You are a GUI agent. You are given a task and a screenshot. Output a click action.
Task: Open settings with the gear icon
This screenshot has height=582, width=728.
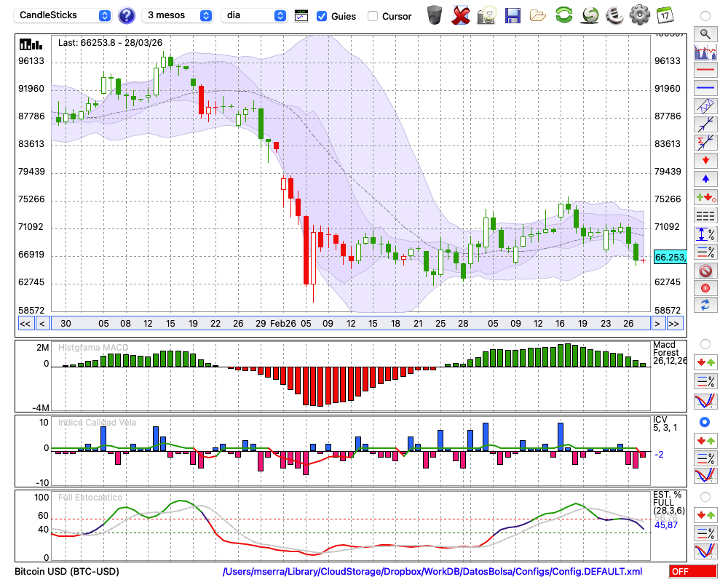(639, 15)
